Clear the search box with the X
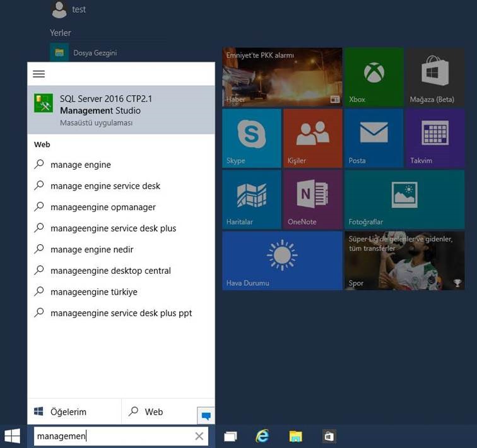Screen dimensions: 477x448 coord(199,436)
